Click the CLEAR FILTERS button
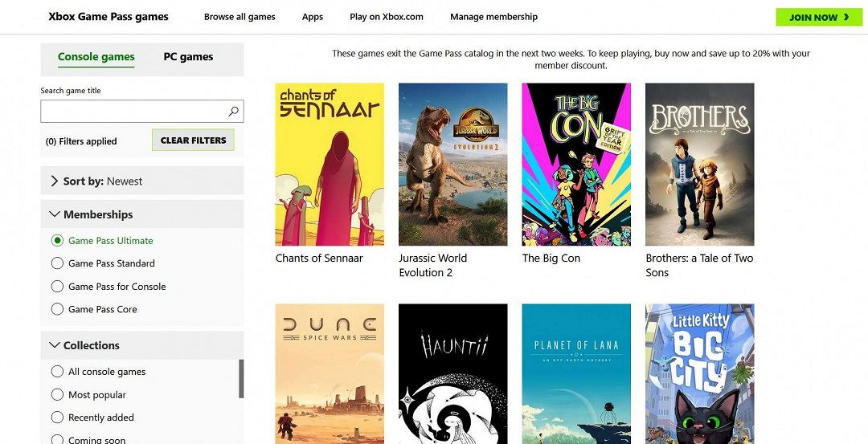868x444 pixels. coord(193,141)
